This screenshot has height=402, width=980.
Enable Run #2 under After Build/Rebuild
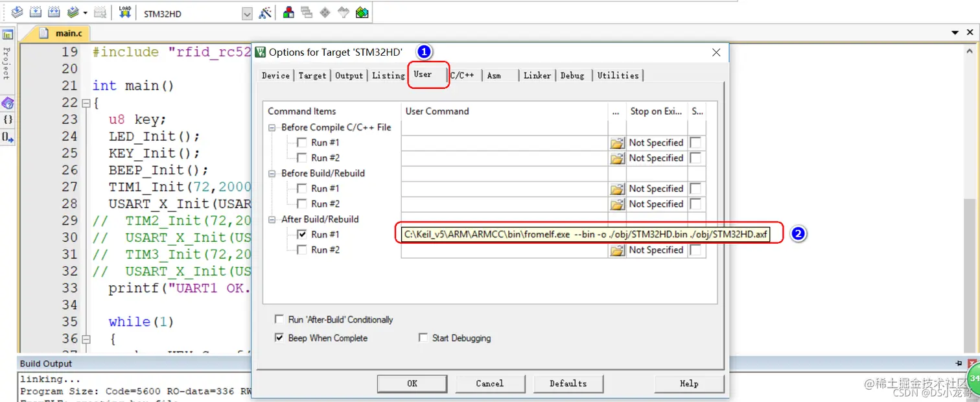[301, 250]
